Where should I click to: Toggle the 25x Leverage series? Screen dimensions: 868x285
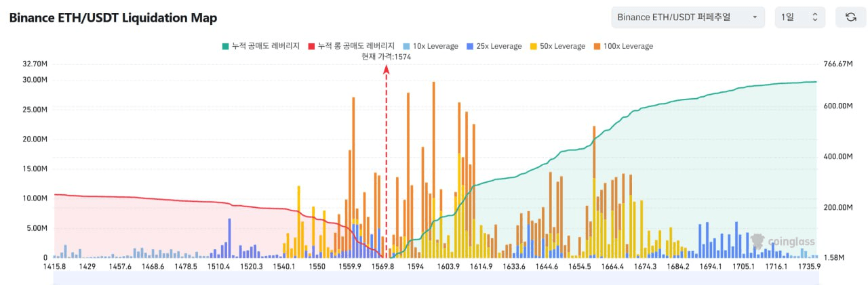[x=494, y=46]
